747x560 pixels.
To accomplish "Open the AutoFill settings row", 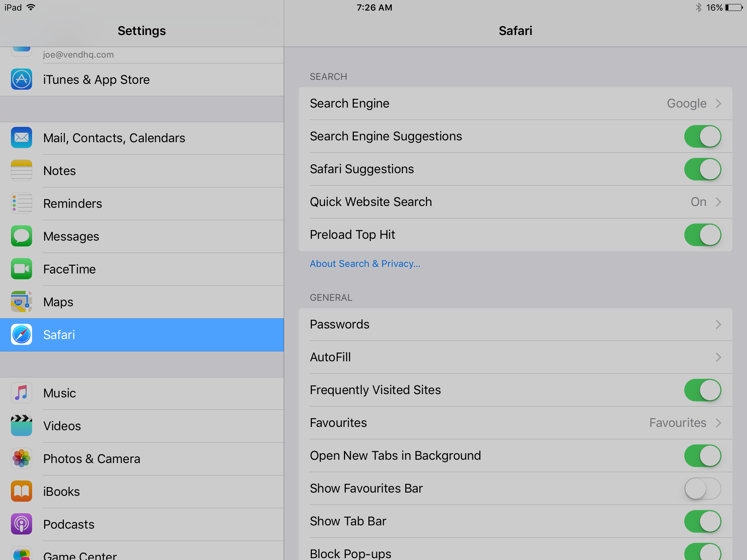I will (x=515, y=357).
